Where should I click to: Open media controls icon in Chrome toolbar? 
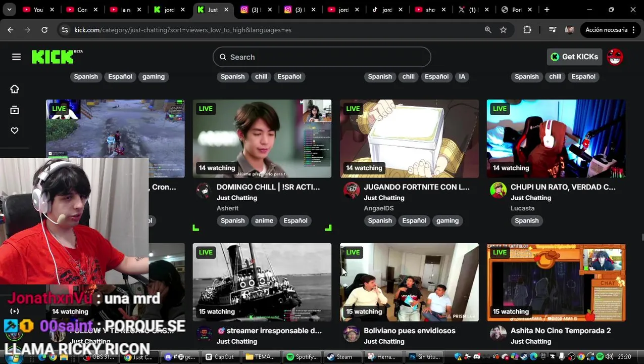click(552, 30)
